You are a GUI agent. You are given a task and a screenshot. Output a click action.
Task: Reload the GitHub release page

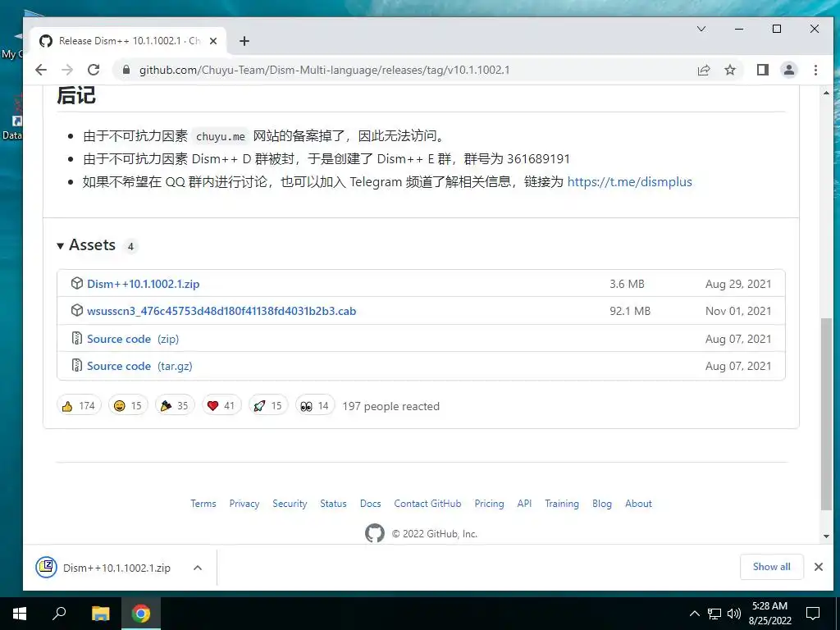(x=94, y=70)
